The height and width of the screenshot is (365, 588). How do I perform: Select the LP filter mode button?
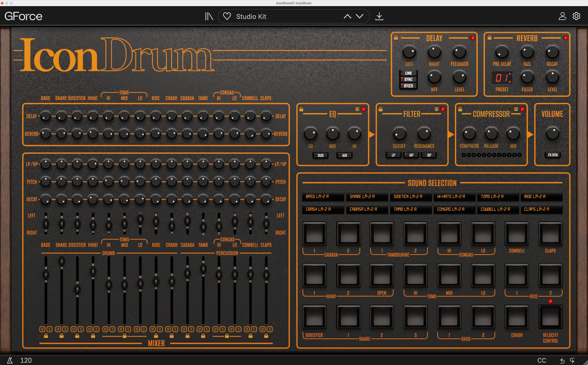393,156
